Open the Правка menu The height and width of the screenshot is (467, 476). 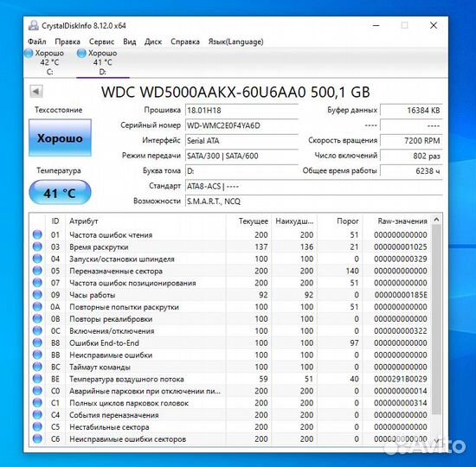pyautogui.click(x=68, y=42)
